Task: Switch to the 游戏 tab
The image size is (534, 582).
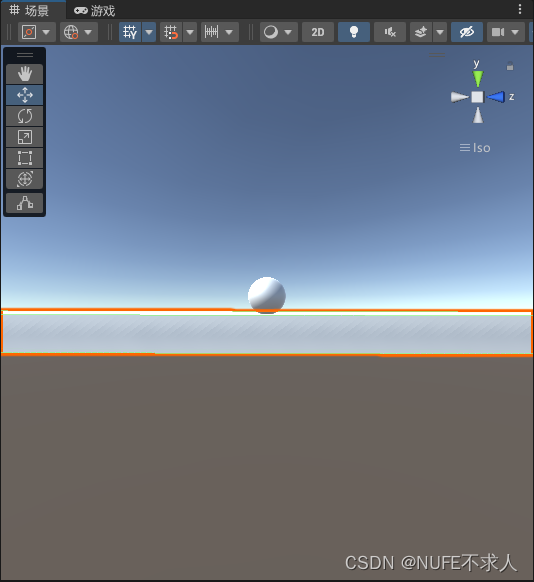Action: (x=95, y=11)
